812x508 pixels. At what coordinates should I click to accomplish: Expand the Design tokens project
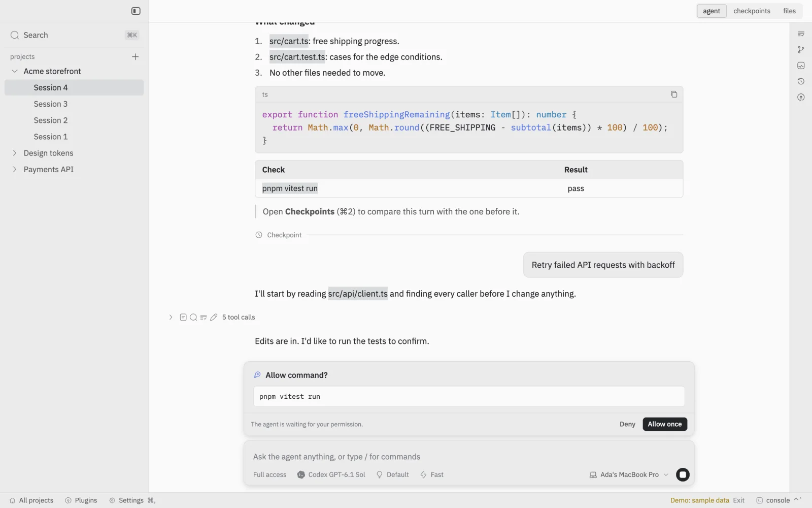coord(15,153)
